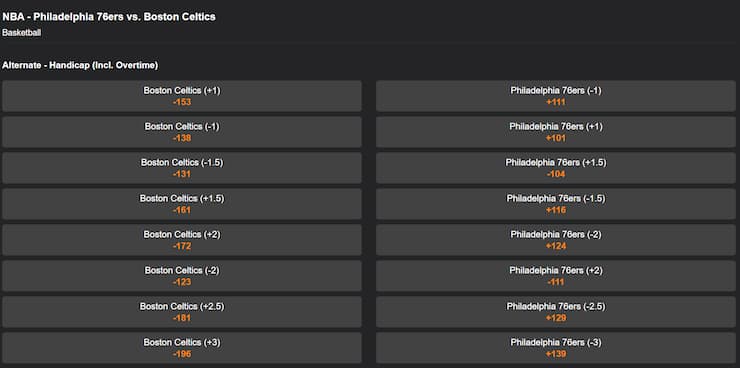Screen dimensions: 740x368
Task: Choose Boston Celtics (-1) at -138
Action: pos(182,132)
